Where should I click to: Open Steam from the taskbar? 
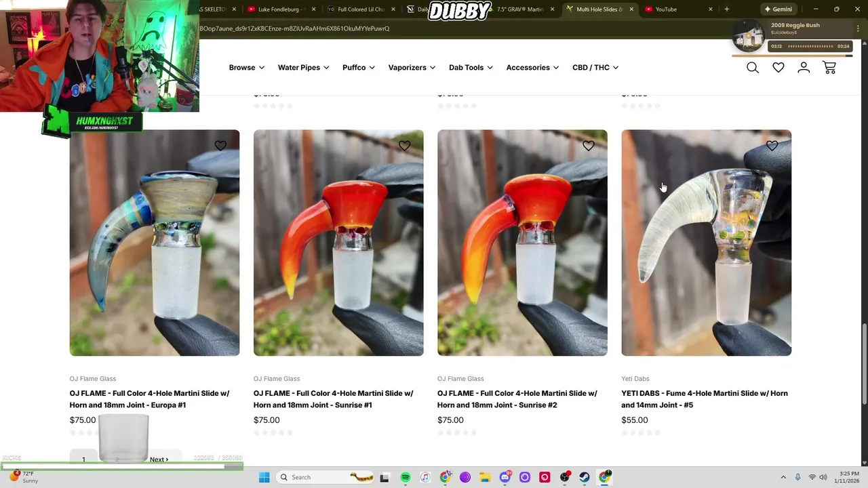pyautogui.click(x=585, y=477)
